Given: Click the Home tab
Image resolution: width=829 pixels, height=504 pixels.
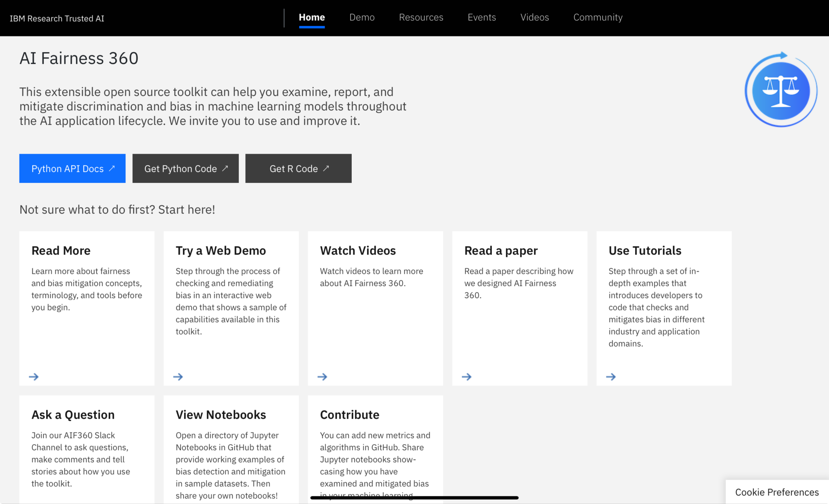Looking at the screenshot, I should (312, 17).
